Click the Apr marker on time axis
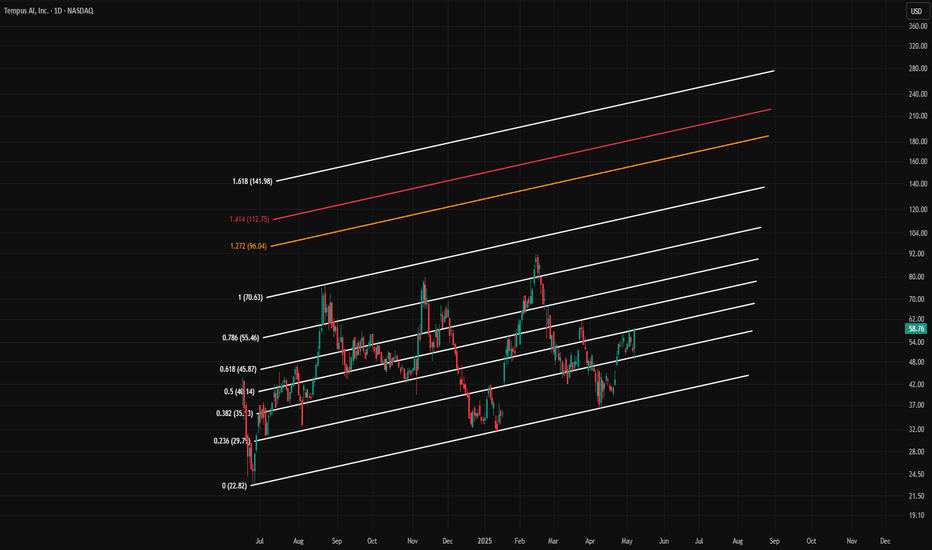932x550 pixels. click(590, 541)
